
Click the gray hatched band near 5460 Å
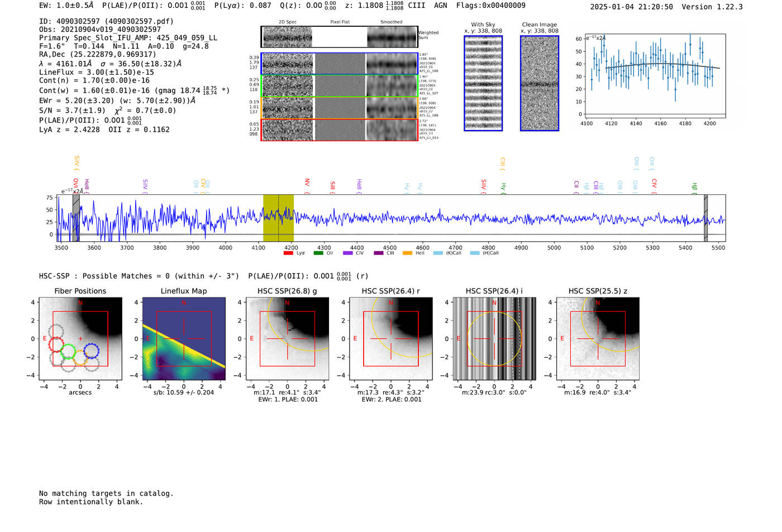(705, 218)
